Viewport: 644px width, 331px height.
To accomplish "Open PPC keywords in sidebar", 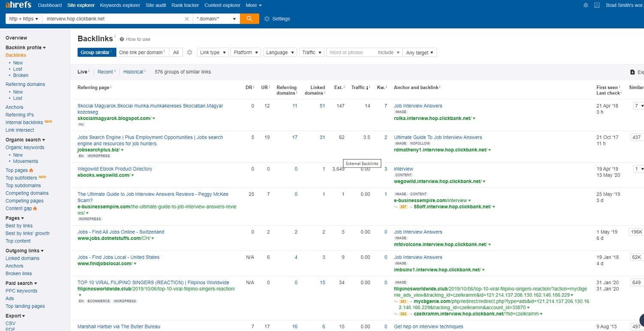I will click(21, 291).
